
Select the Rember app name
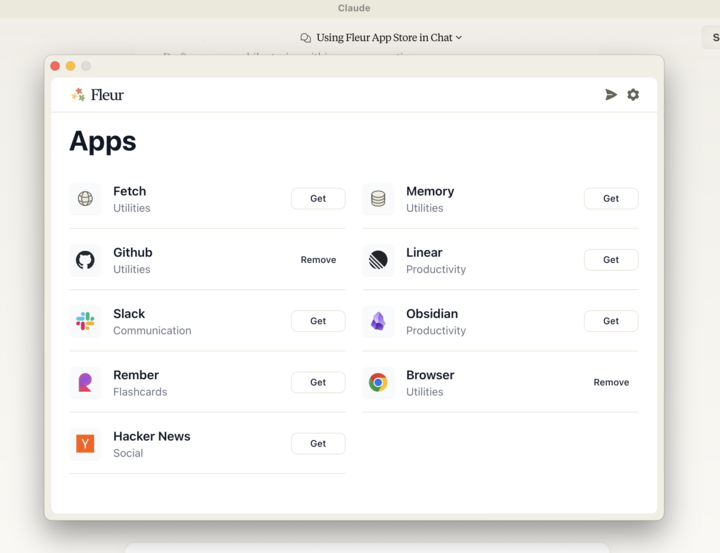pyautogui.click(x=136, y=375)
